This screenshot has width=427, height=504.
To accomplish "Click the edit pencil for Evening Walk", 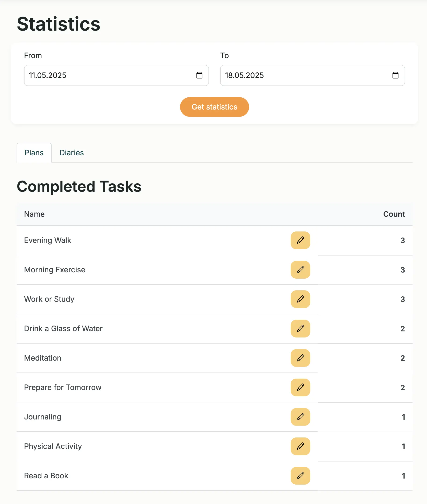I will 300,240.
